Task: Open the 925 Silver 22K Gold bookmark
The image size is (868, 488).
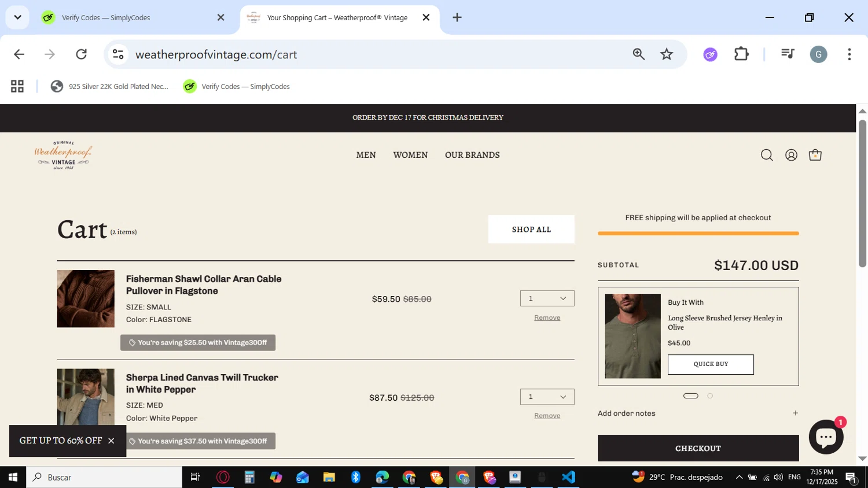Action: (110, 86)
